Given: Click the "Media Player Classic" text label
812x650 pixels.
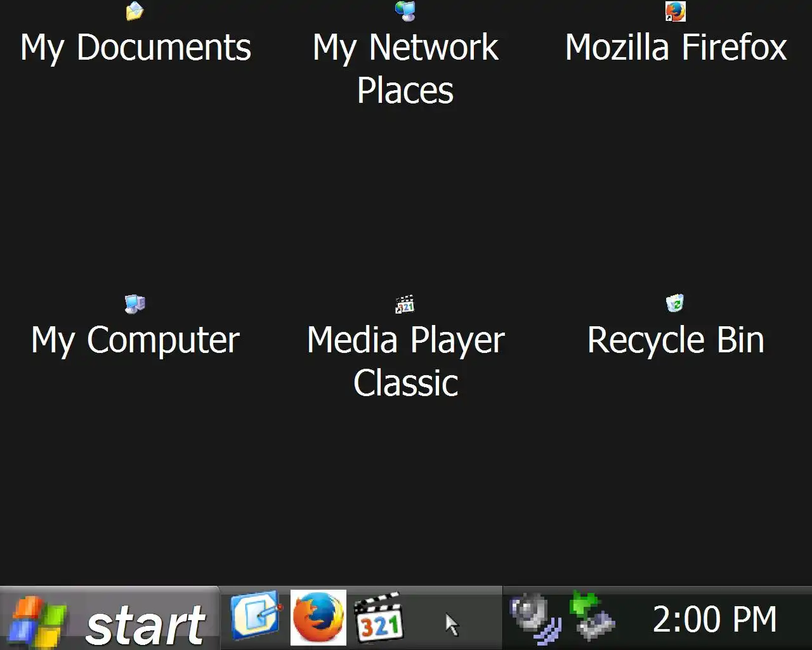Looking at the screenshot, I should (x=406, y=361).
